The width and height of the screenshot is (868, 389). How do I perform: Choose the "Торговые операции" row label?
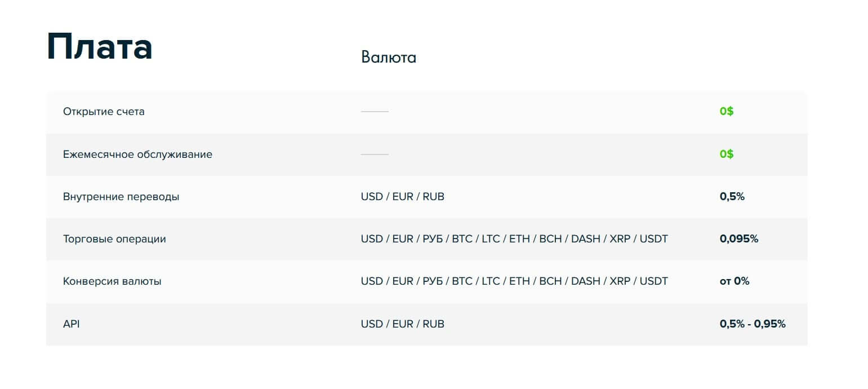(x=114, y=239)
